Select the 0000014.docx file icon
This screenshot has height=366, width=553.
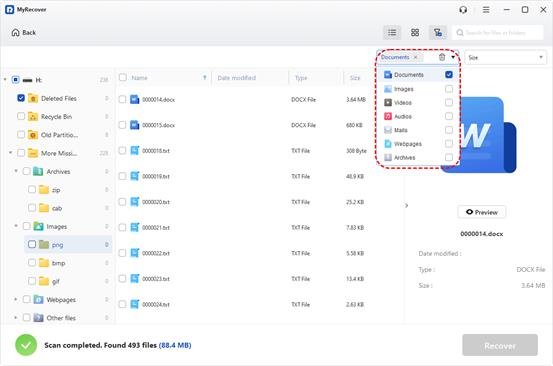tap(134, 99)
